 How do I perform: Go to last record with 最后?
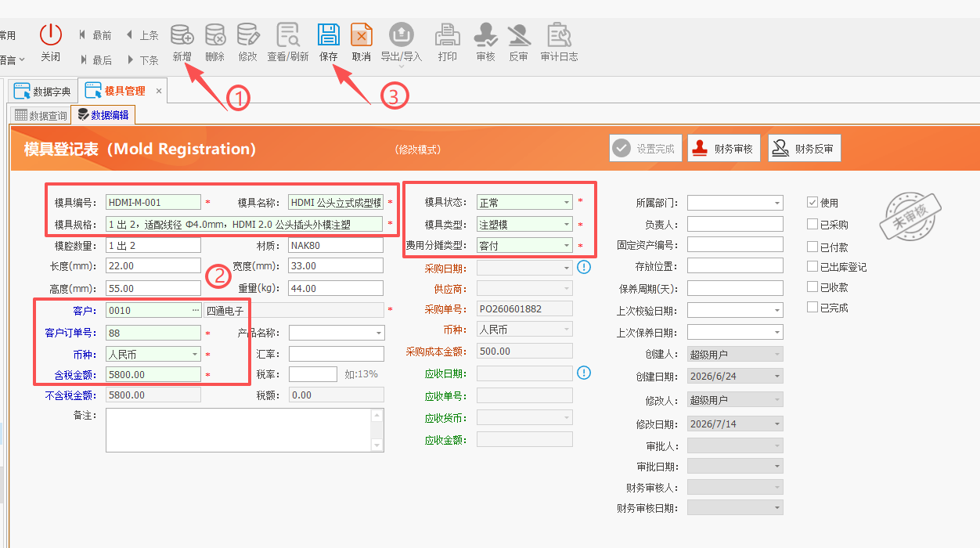click(95, 60)
